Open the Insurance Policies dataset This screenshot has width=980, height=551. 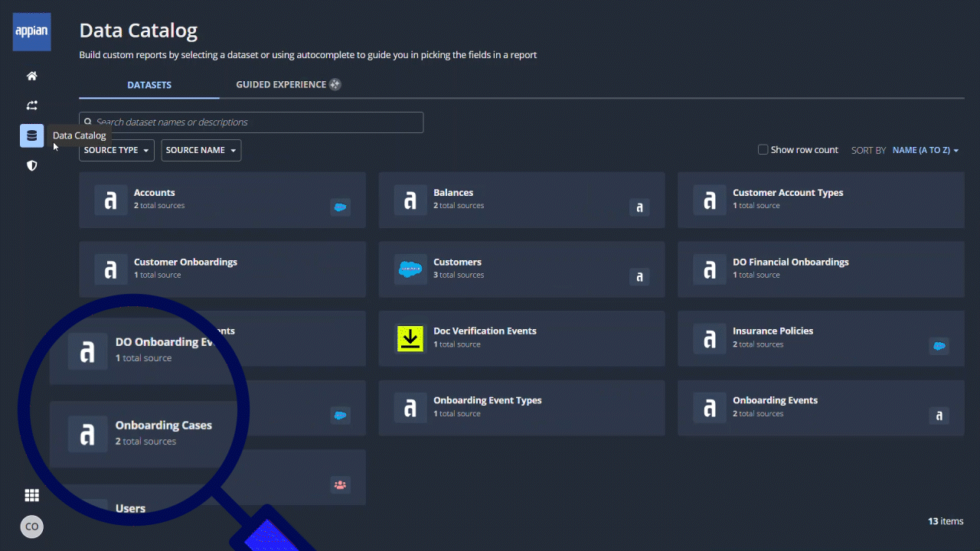coord(821,338)
